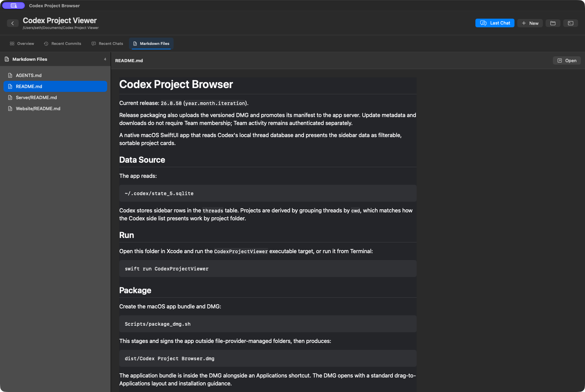The width and height of the screenshot is (585, 392).
Task: Click the Codex Project Viewer title
Action: 60,20
